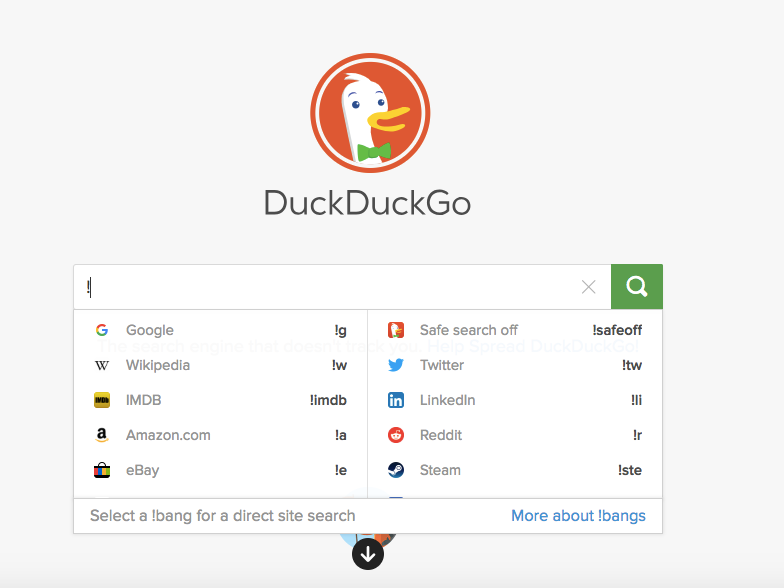Click the !r shortcut text
784x588 pixels.
click(638, 435)
